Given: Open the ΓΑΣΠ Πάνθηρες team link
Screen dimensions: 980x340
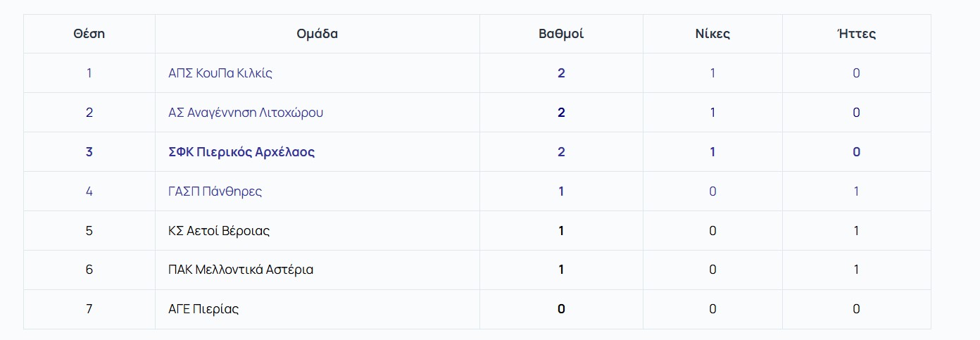Looking at the screenshot, I should tap(215, 191).
